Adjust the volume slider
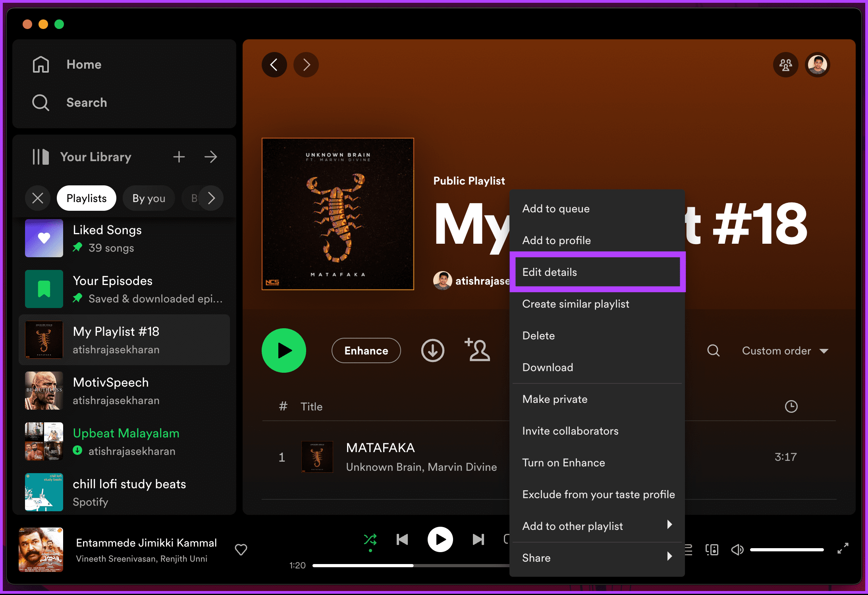This screenshot has width=868, height=595. point(787,550)
